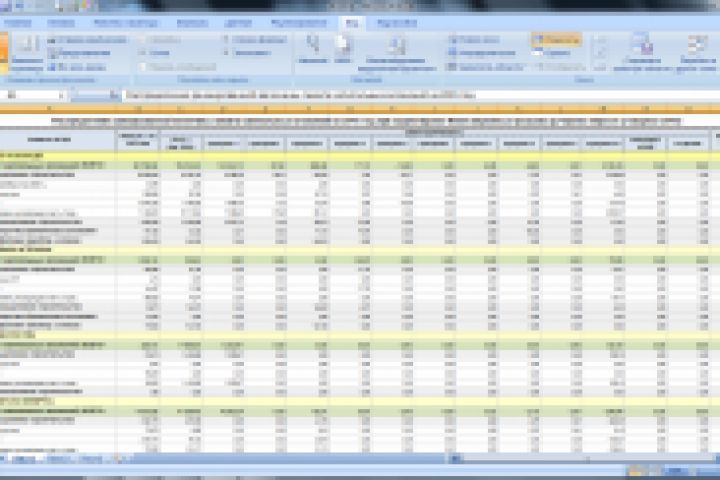The width and height of the screenshot is (720, 480).
Task: Open the Zoom dialog magnifier icon
Action: tap(313, 49)
